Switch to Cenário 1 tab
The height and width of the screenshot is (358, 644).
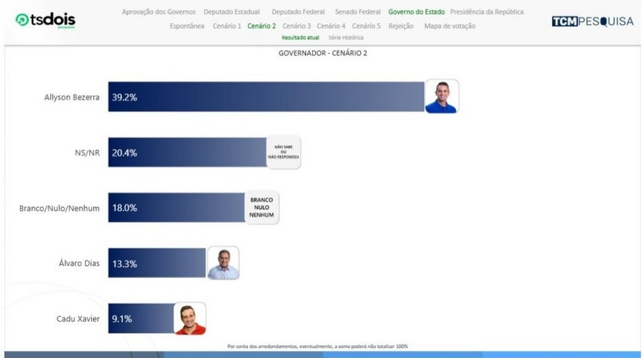(x=227, y=26)
